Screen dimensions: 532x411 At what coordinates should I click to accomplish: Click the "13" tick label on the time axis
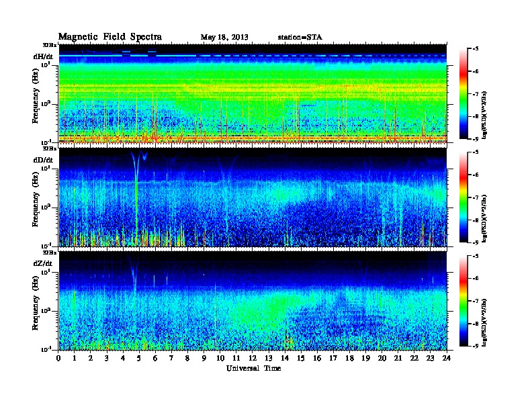(269, 358)
